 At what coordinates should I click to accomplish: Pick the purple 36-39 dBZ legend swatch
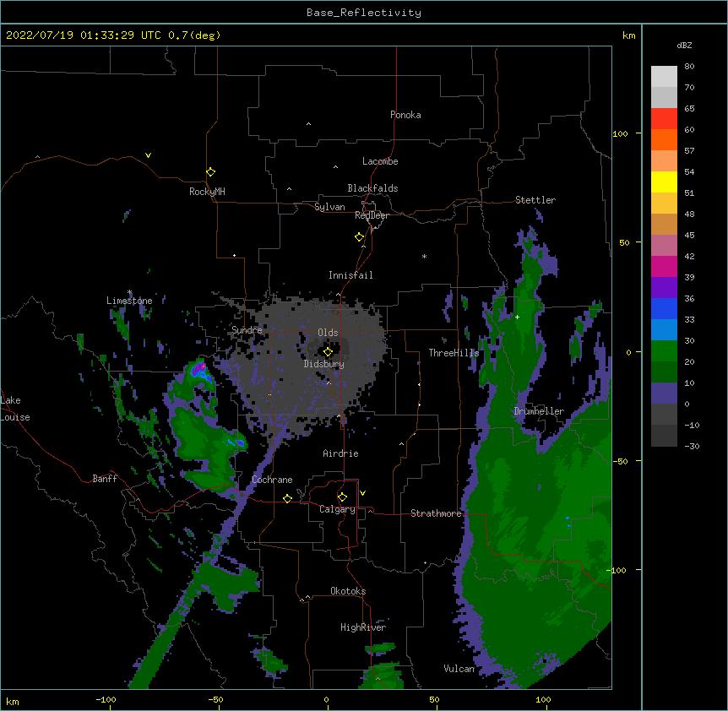664,288
